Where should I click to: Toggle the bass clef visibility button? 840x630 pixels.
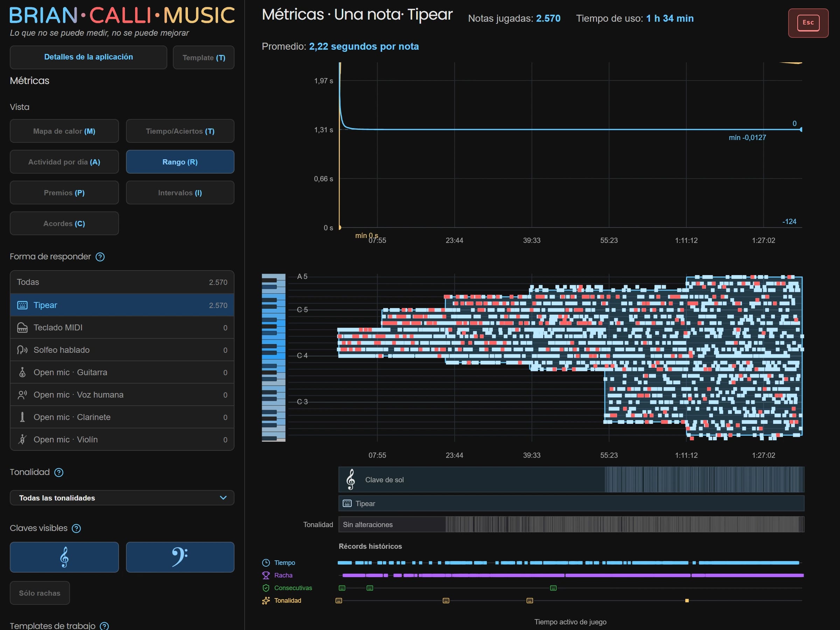coord(180,557)
